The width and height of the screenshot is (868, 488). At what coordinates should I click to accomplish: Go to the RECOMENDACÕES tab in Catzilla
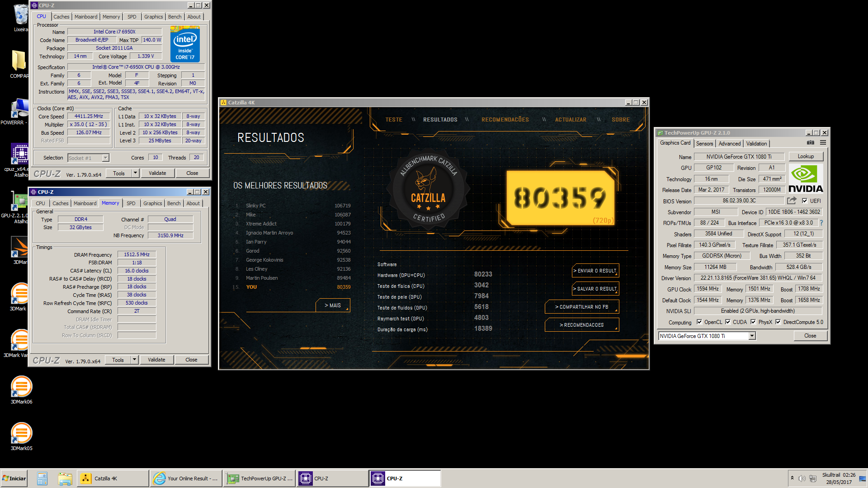click(x=505, y=120)
